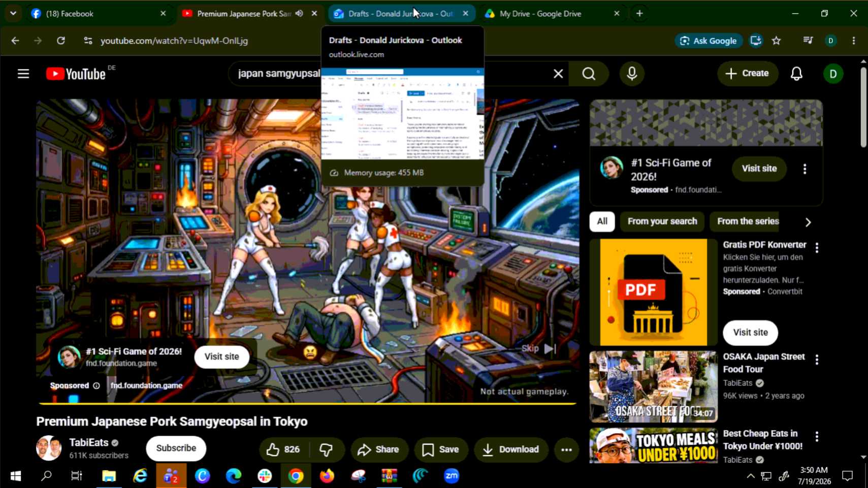Visit site from the video ad overlay
This screenshot has width=868, height=488.
[221, 356]
